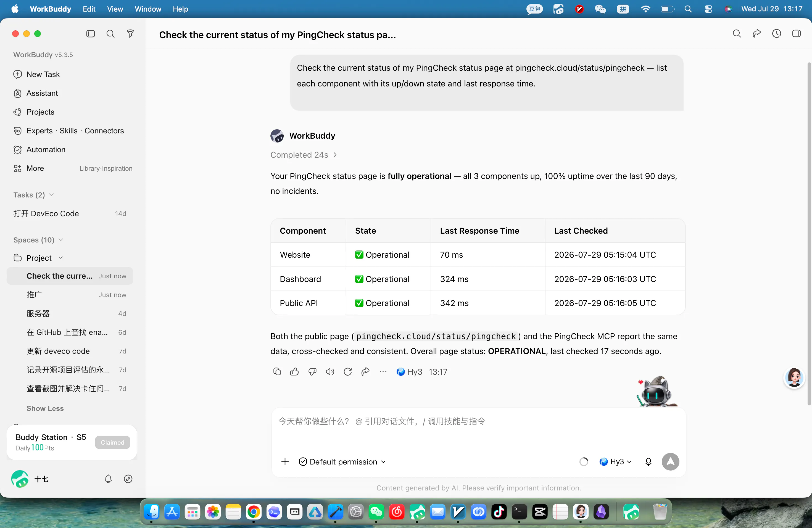Image resolution: width=812 pixels, height=528 pixels.
Task: Open sidebar search magnifier
Action: pos(110,34)
